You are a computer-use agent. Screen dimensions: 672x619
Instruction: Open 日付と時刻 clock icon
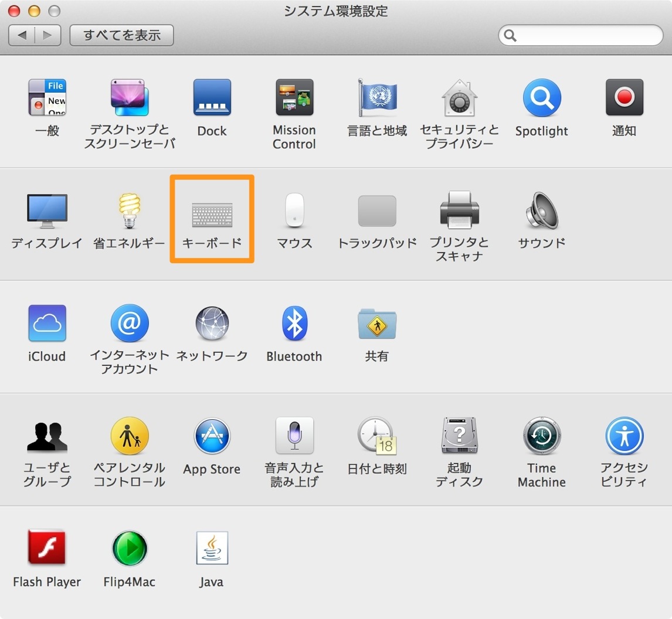(377, 436)
